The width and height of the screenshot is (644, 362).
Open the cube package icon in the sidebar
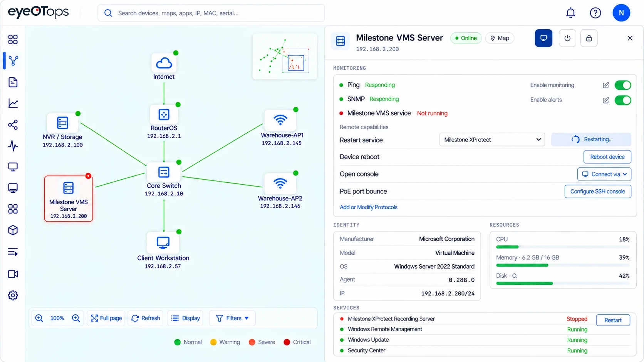pos(13,230)
